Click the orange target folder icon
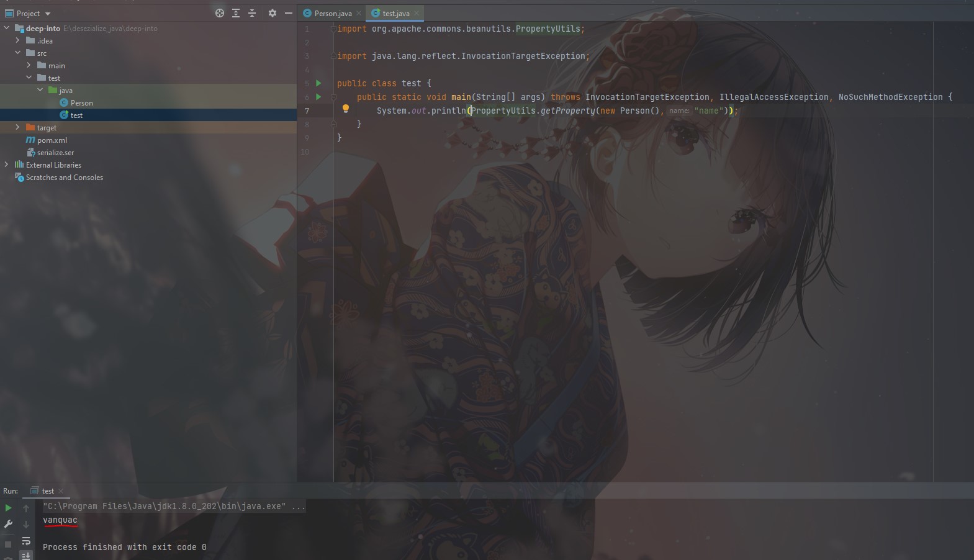This screenshot has width=974, height=560. 30,127
